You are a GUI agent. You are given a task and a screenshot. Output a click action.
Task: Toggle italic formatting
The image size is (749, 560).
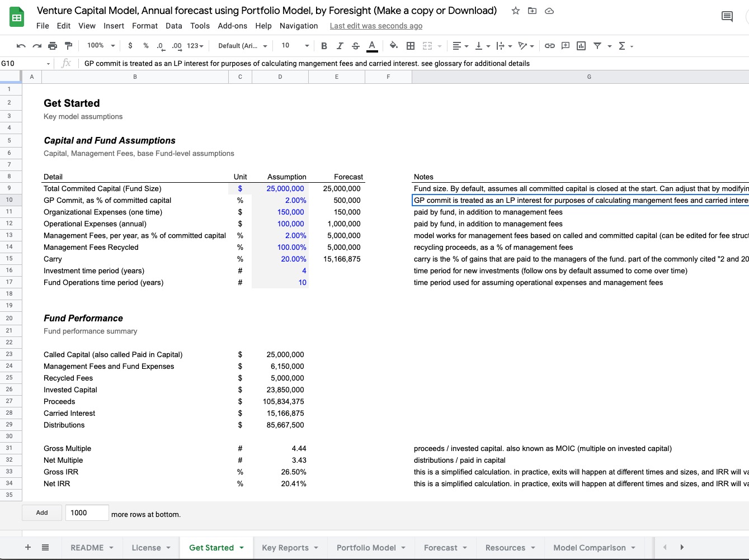click(340, 45)
